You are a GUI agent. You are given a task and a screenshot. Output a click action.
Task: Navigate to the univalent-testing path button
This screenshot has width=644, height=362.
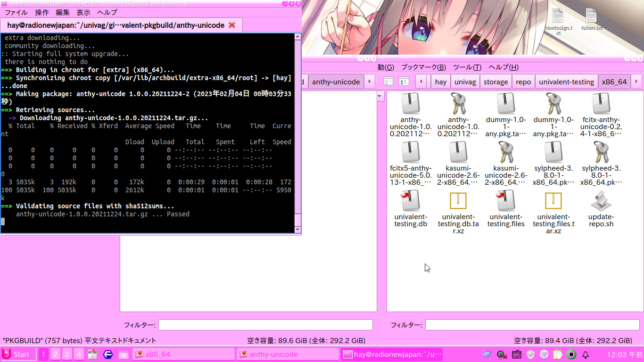(x=566, y=82)
